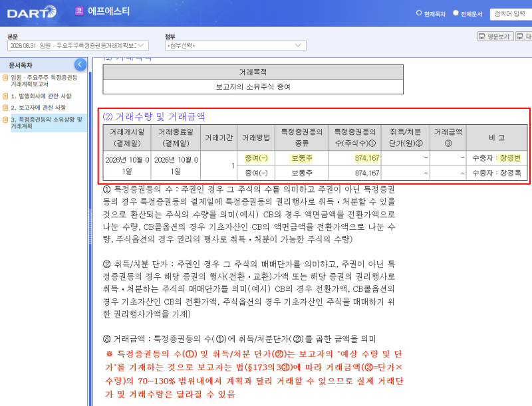
Task: Select the 현재목차 search scope radio
Action: tap(419, 13)
